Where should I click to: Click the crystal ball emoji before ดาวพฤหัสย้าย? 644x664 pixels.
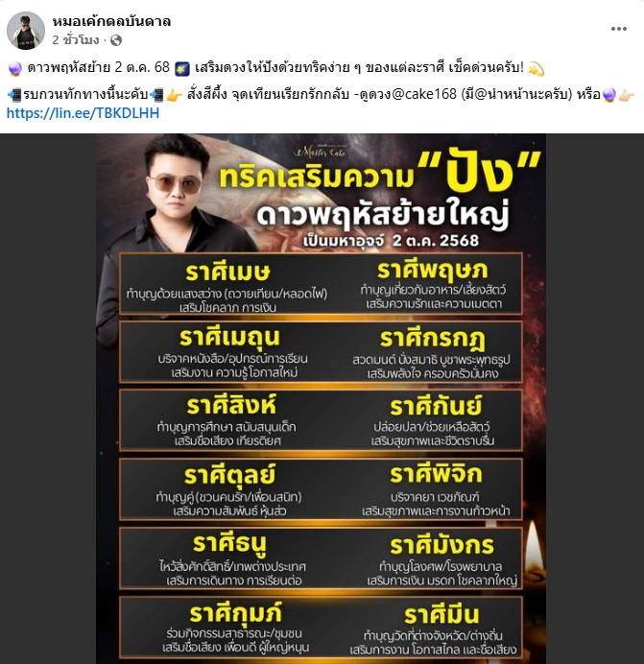click(x=15, y=68)
